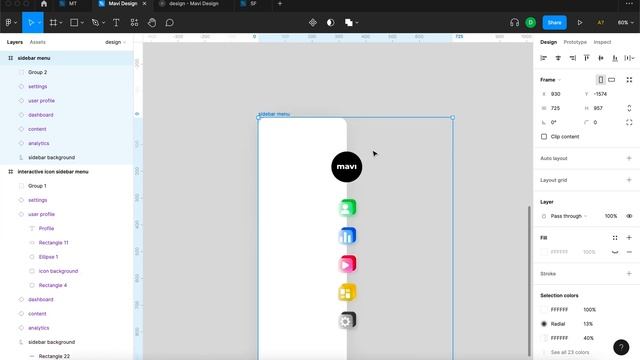This screenshot has width=640, height=360.
Task: Click Align right icon
Action: pyautogui.click(x=573, y=58)
